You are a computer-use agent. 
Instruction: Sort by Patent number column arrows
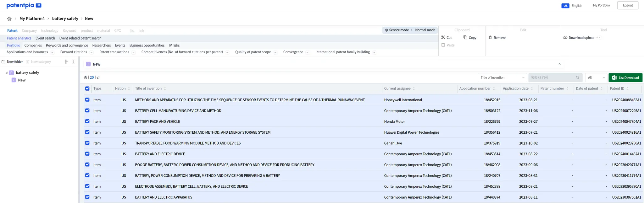pos(567,88)
